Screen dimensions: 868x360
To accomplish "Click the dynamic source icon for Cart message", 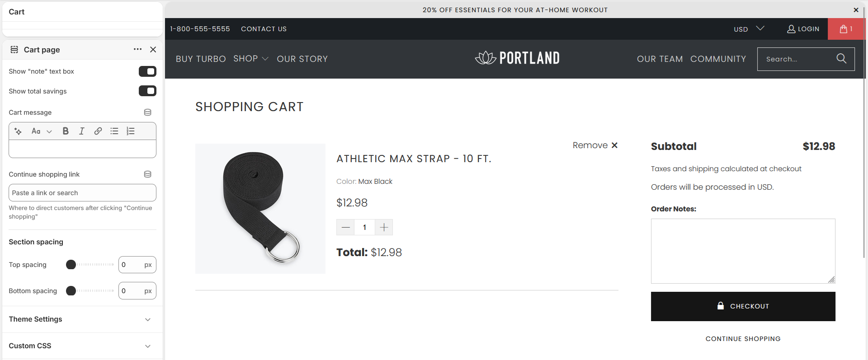I will [147, 112].
